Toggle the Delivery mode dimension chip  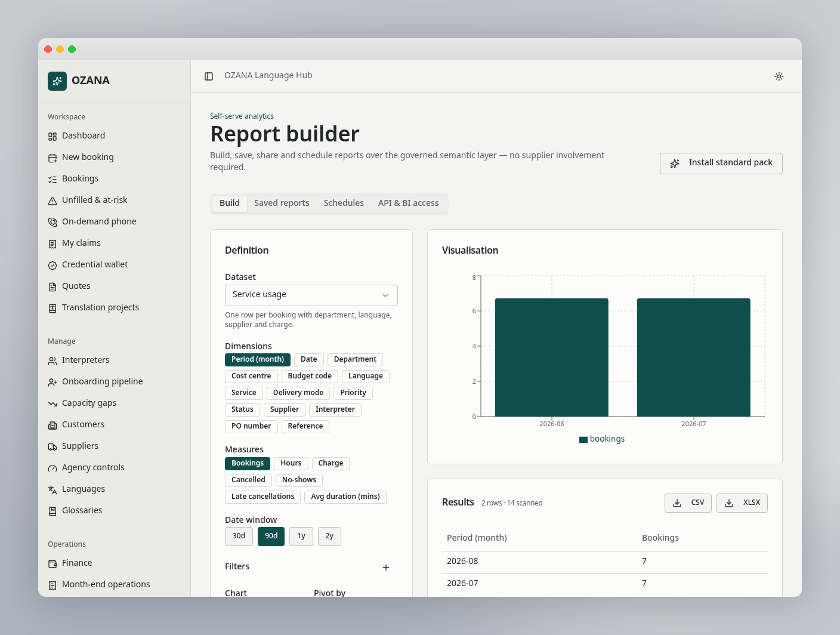pyautogui.click(x=298, y=393)
